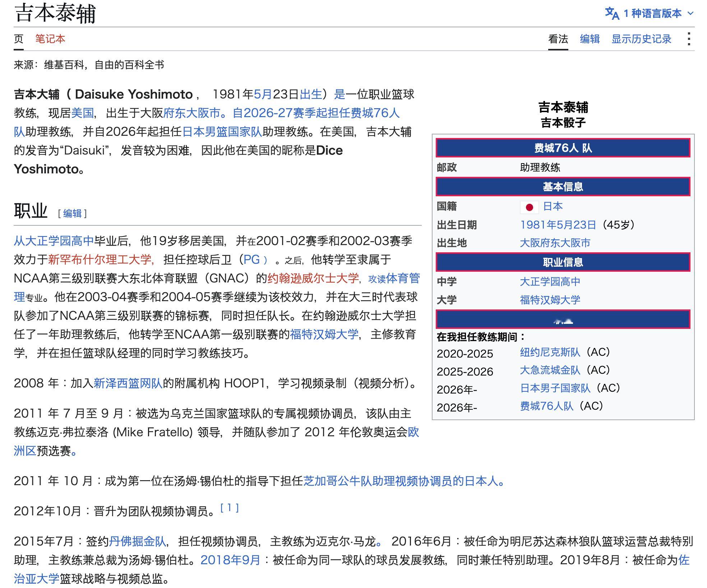Image resolution: width=707 pixels, height=588 pixels.
Task: Click the 吉本骰子 infobox subtitle
Action: (563, 123)
